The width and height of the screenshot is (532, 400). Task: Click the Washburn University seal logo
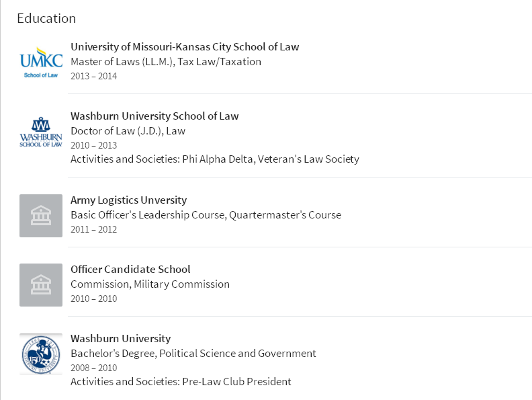coord(41,354)
